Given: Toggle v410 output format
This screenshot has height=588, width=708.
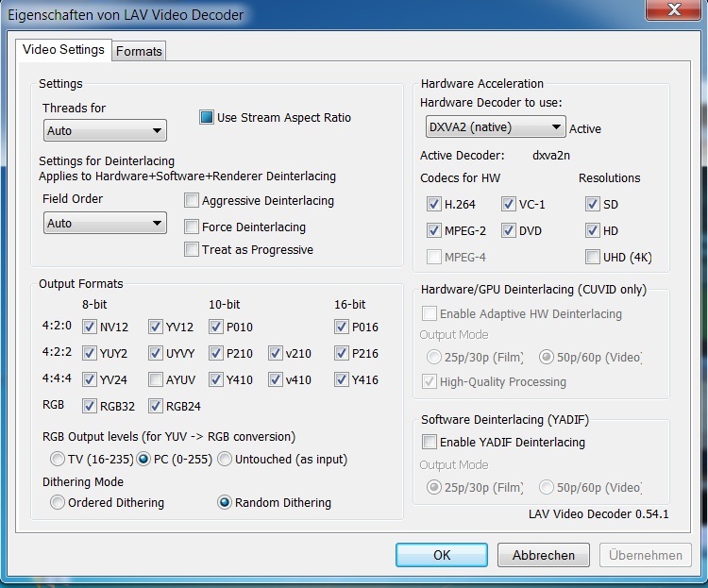Looking at the screenshot, I should 276,379.
